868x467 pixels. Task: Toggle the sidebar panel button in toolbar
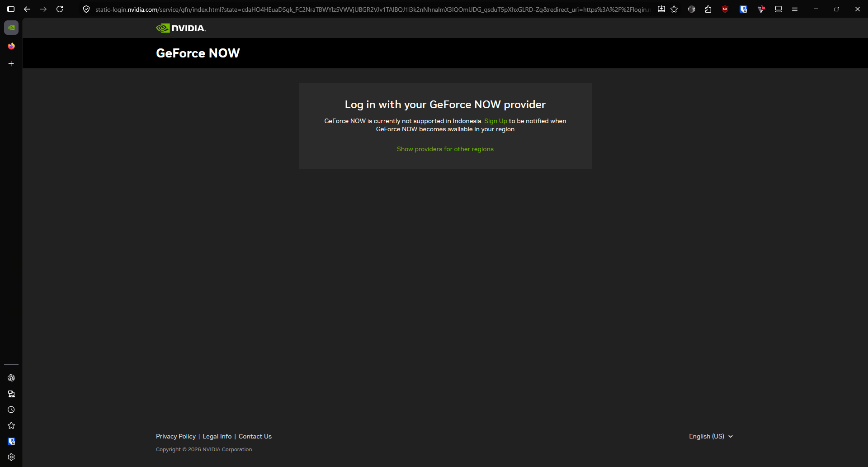click(x=778, y=9)
